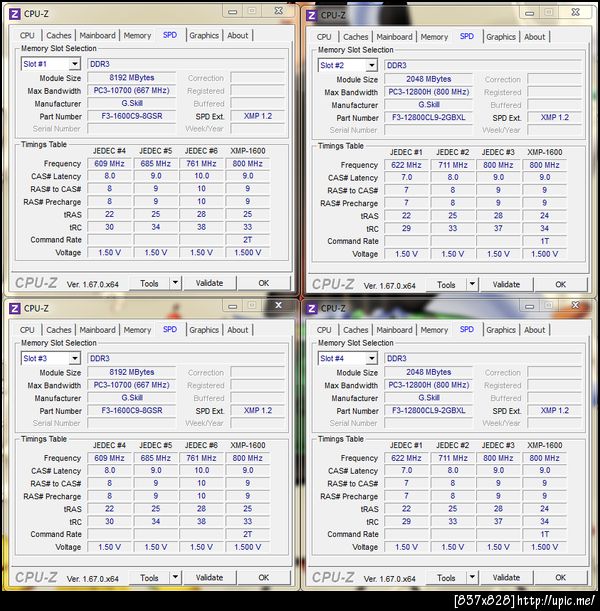Open Memory tab in Slot #4 window
The width and height of the screenshot is (600, 611).
point(434,330)
